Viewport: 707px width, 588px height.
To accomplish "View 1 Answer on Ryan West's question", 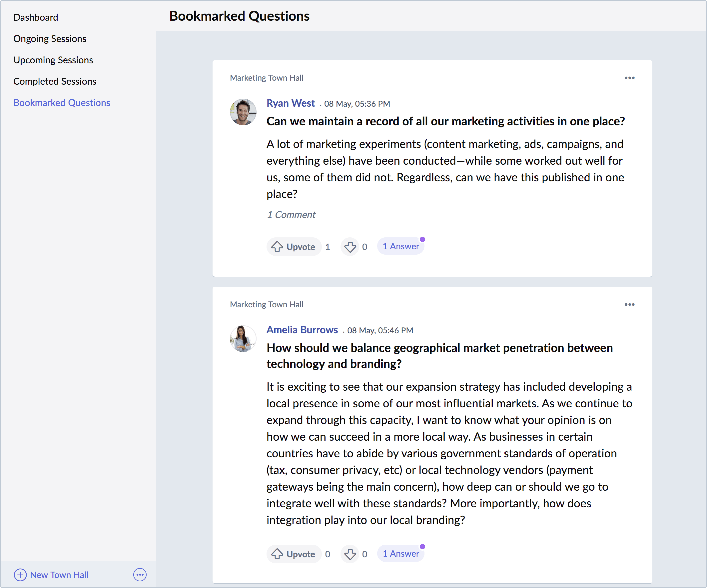I will tap(400, 247).
